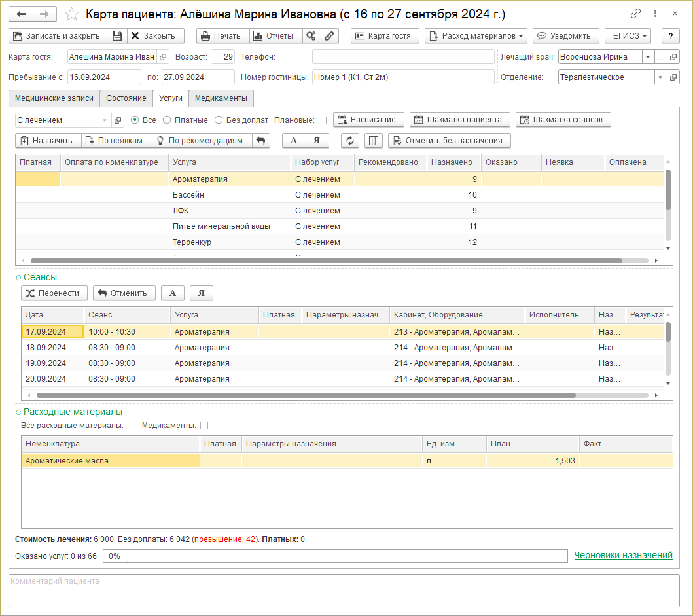Open the ЕГИСЗ dropdown menu
Image resolution: width=693 pixels, height=616 pixels.
[627, 36]
